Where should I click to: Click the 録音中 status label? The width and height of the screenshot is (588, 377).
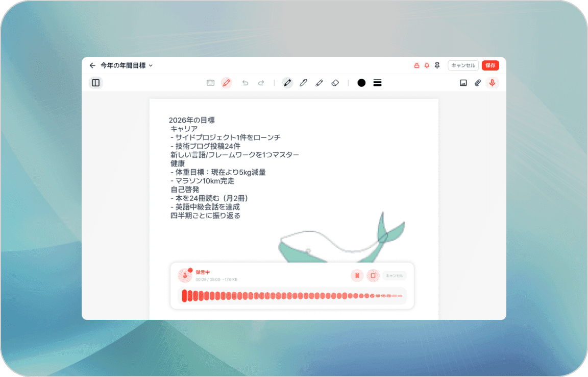(203, 272)
